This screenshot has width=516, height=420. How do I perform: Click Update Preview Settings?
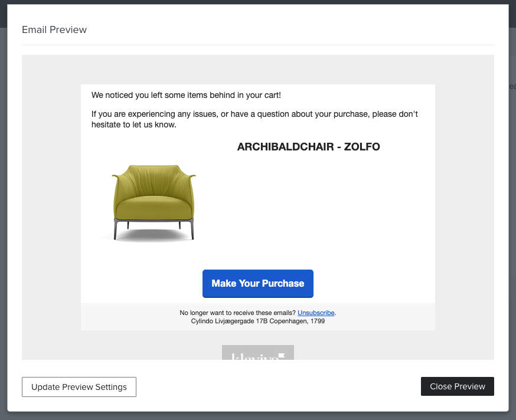(79, 387)
